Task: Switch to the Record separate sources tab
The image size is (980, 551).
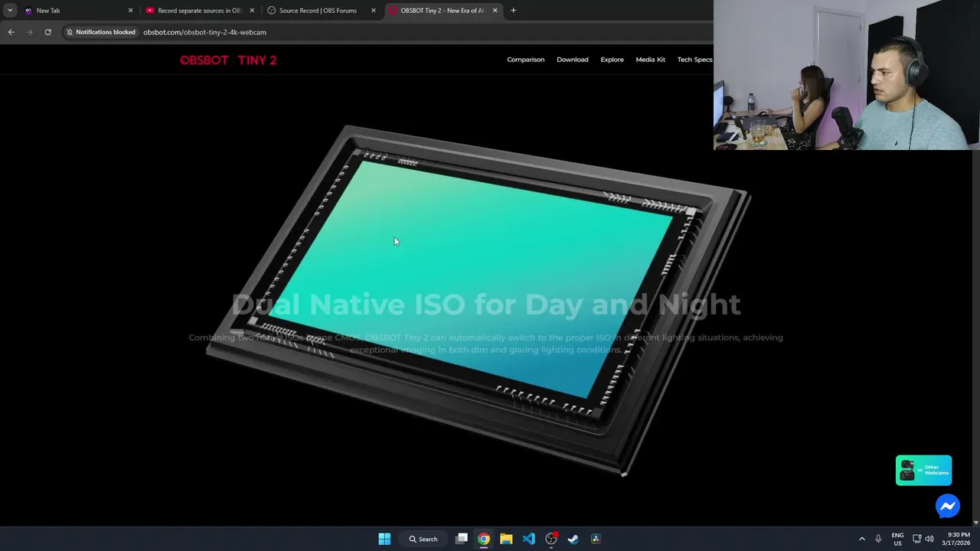Action: (199, 11)
